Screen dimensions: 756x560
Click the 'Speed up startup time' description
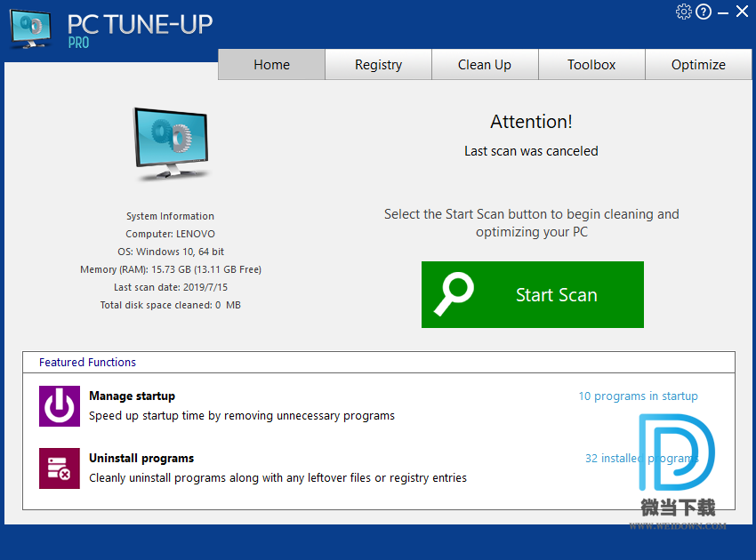(x=242, y=415)
